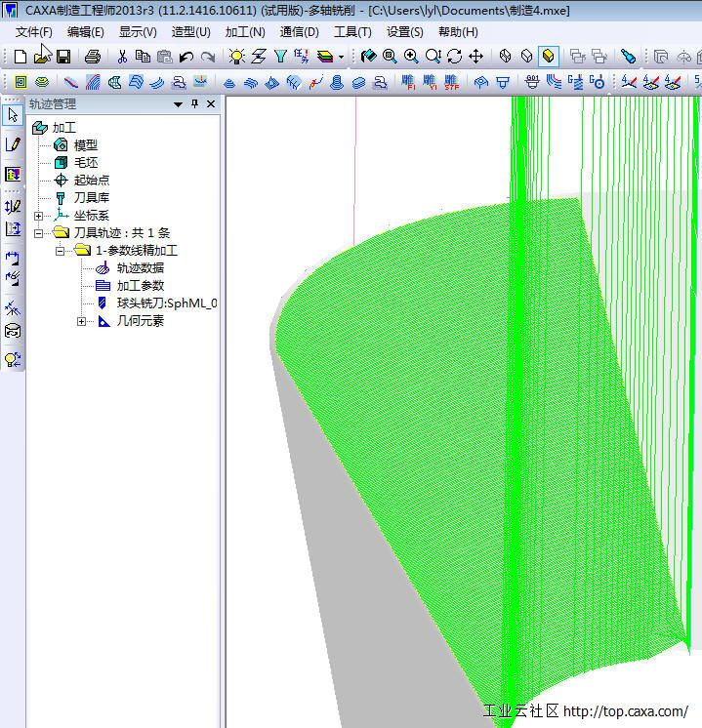The height and width of the screenshot is (728, 702).
Task: Open 帮助(H) menu
Action: 458,32
